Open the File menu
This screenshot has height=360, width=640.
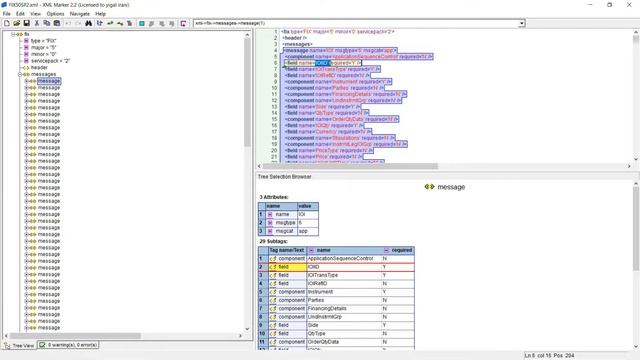pyautogui.click(x=7, y=14)
